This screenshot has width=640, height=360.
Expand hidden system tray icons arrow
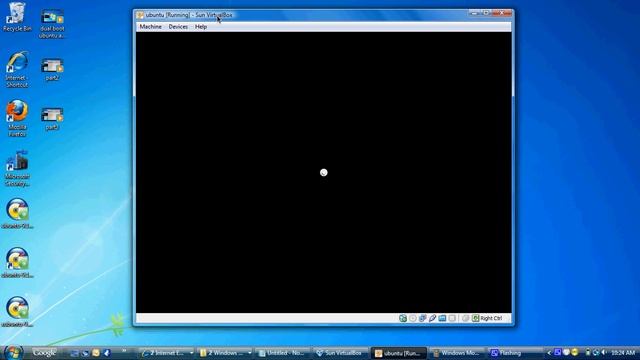click(x=549, y=353)
